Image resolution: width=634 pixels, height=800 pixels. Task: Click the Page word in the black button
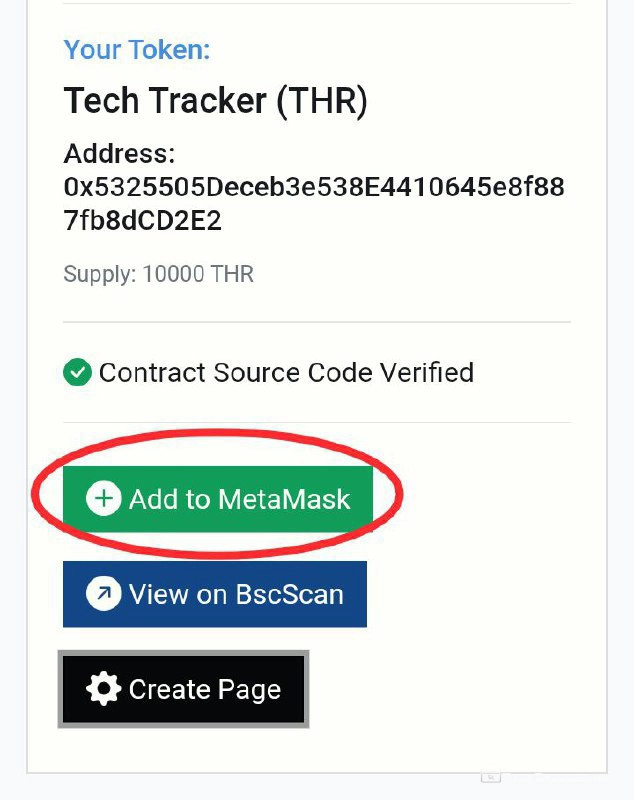pos(248,689)
